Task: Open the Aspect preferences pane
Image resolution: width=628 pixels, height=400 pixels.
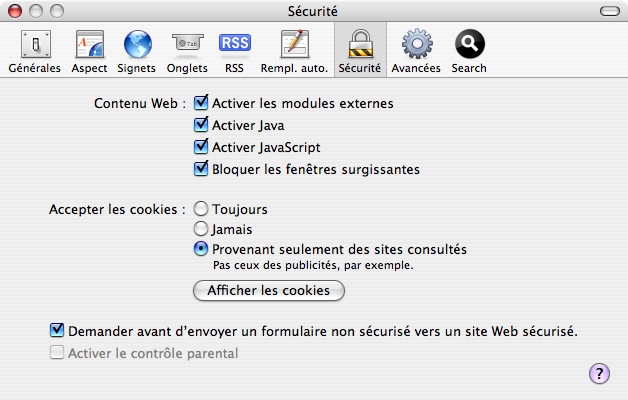Action: pos(89,51)
